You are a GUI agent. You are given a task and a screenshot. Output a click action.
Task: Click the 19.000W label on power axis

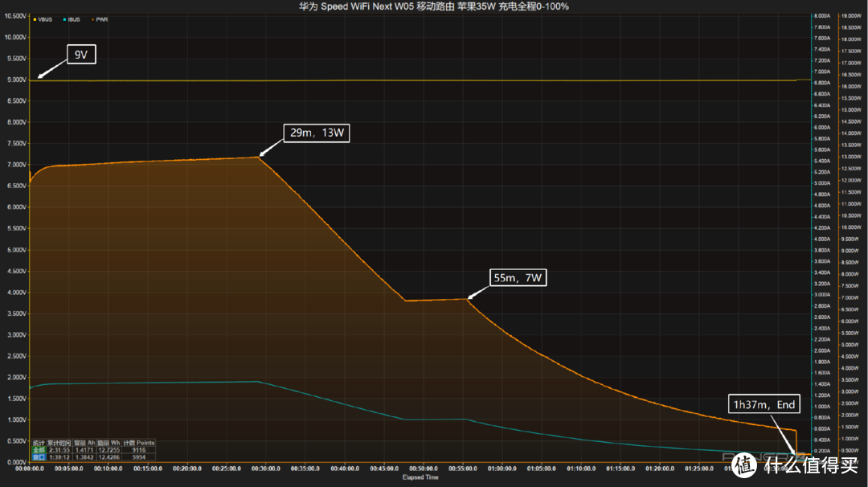pos(851,16)
